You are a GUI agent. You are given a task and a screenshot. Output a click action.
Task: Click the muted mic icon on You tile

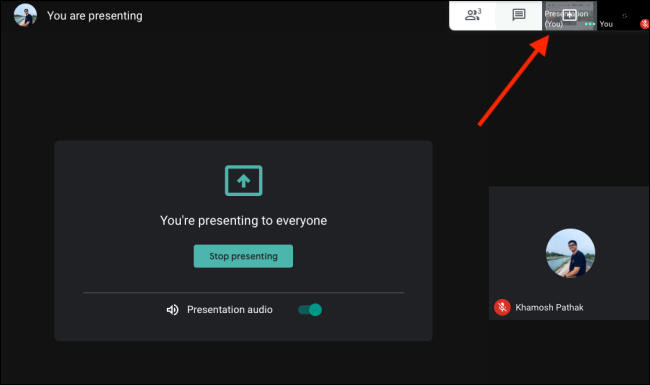(x=644, y=24)
